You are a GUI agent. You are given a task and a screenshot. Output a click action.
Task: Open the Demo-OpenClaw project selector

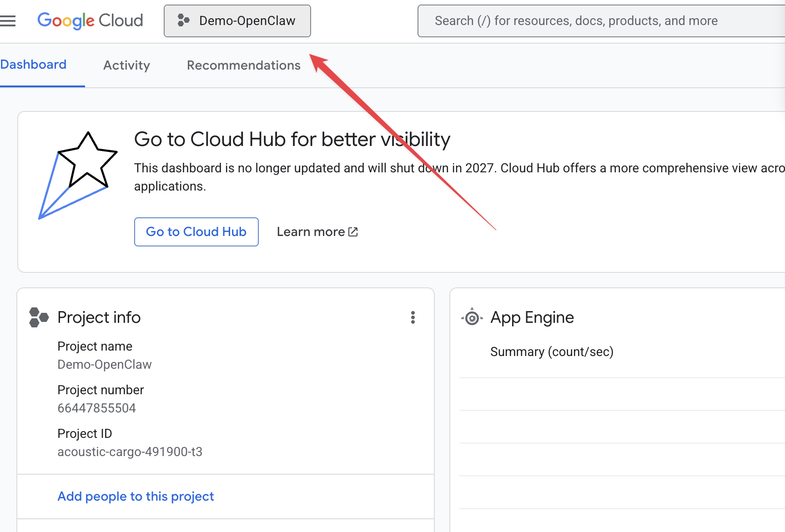[237, 20]
